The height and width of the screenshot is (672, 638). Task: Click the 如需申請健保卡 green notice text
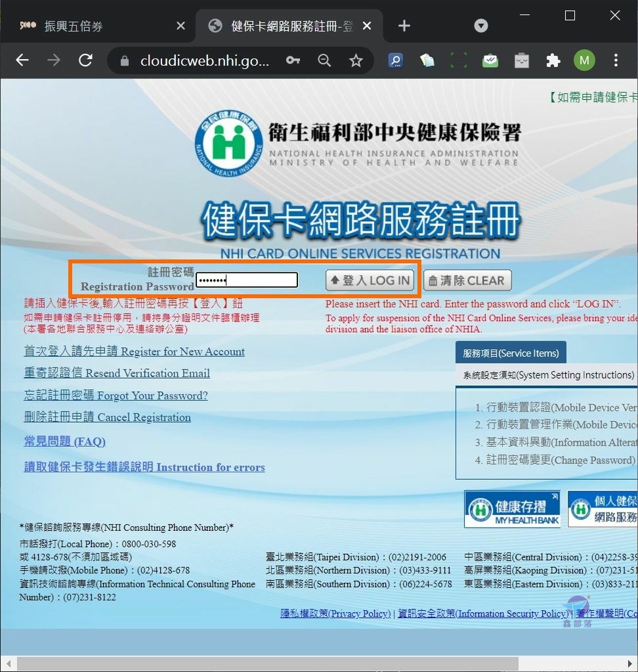point(593,97)
